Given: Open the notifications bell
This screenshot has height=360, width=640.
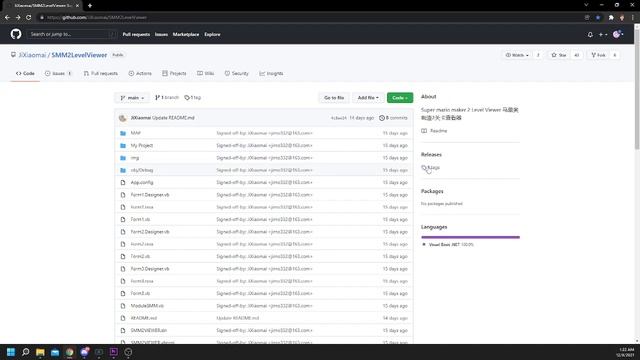Looking at the screenshot, I should click(x=590, y=35).
